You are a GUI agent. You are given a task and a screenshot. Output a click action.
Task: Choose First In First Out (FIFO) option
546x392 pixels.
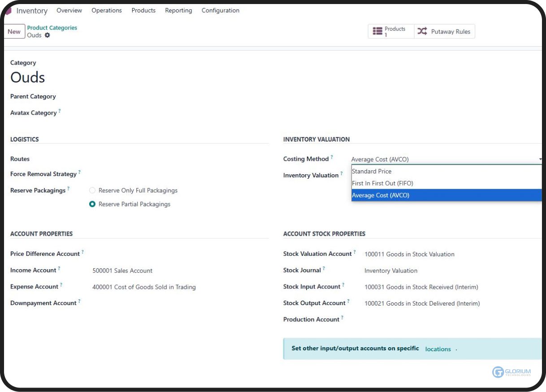pyautogui.click(x=382, y=183)
